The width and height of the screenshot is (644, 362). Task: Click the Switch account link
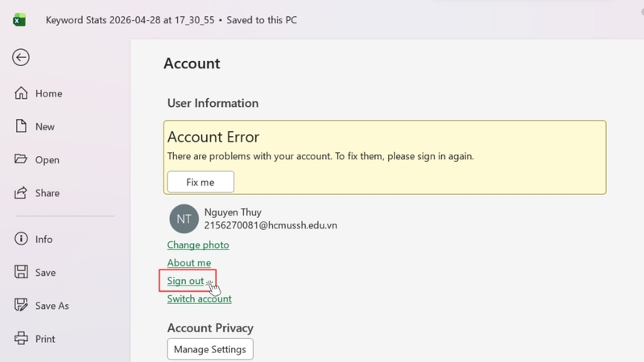point(199,298)
